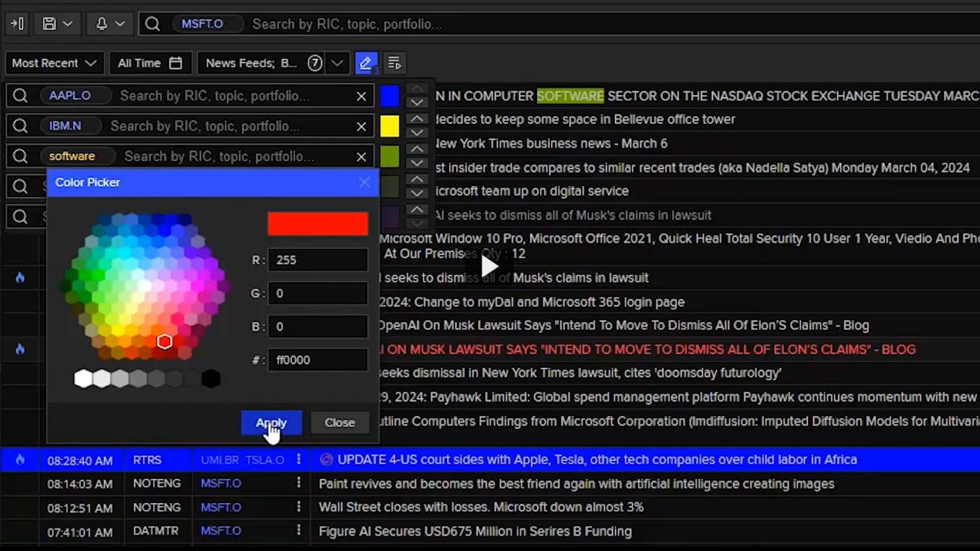Apply the selected red color
The width and height of the screenshot is (980, 551).
271,422
